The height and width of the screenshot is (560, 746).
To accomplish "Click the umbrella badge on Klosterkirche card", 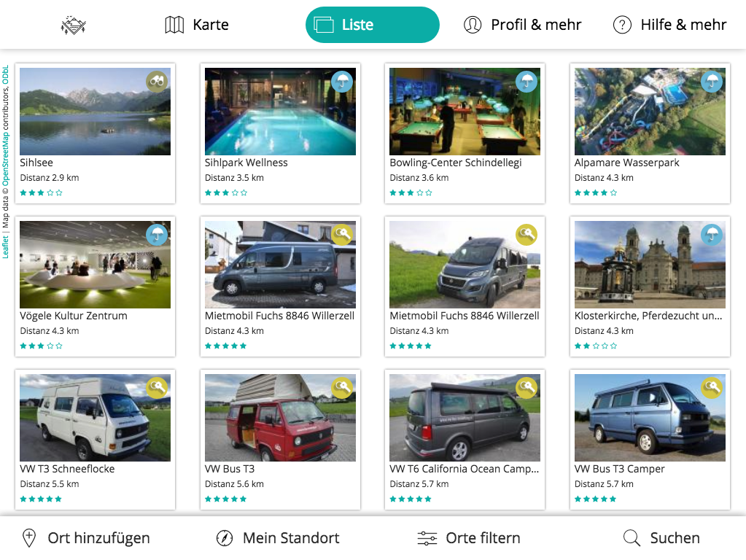I will click(x=712, y=235).
